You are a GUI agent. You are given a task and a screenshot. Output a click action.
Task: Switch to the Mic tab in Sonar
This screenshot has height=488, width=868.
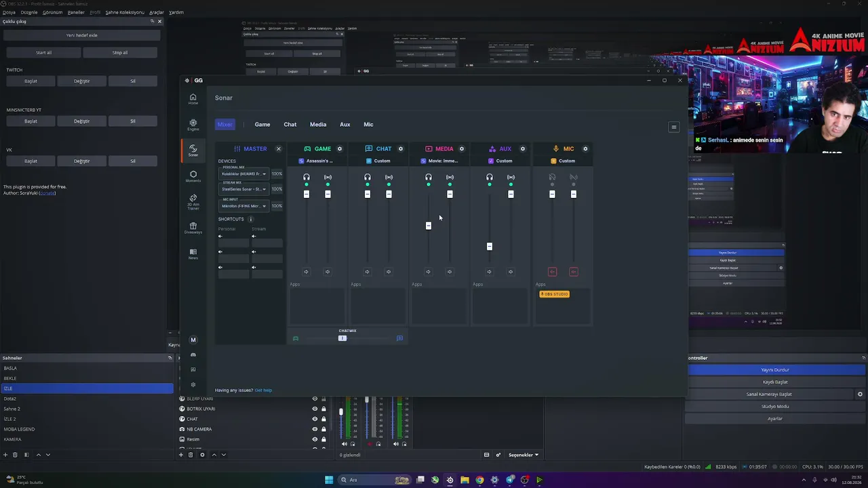tap(368, 124)
